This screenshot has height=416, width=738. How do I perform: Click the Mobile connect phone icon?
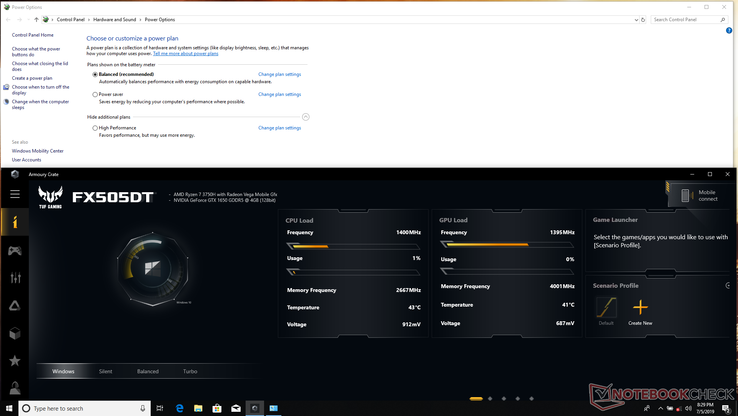click(x=685, y=195)
